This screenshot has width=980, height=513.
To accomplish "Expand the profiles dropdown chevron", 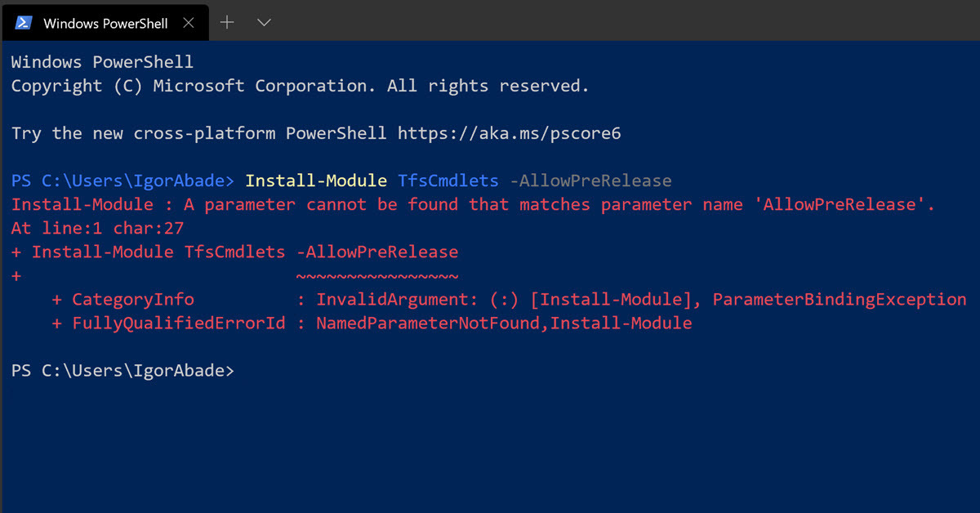I will 264,23.
